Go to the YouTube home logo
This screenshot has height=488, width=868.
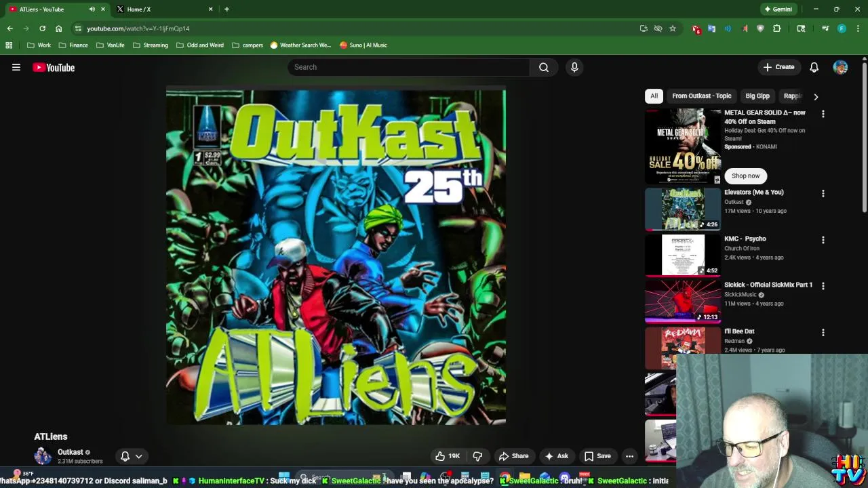coord(54,67)
